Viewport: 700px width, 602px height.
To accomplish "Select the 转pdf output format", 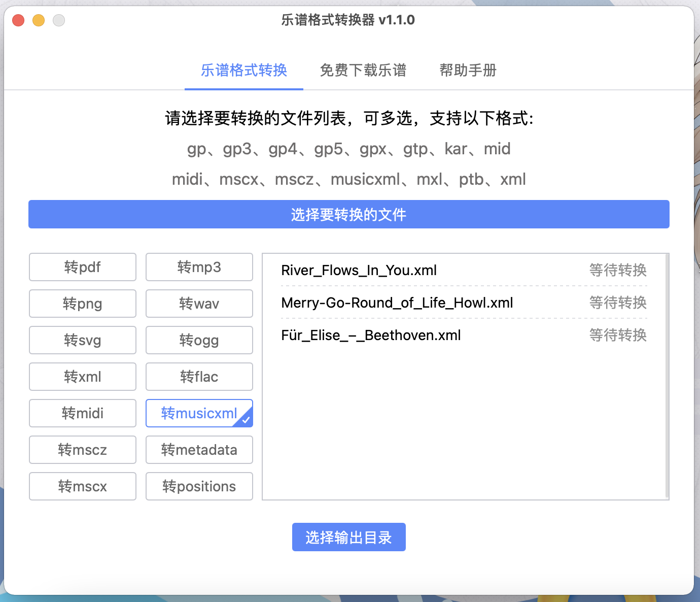I will (x=82, y=266).
